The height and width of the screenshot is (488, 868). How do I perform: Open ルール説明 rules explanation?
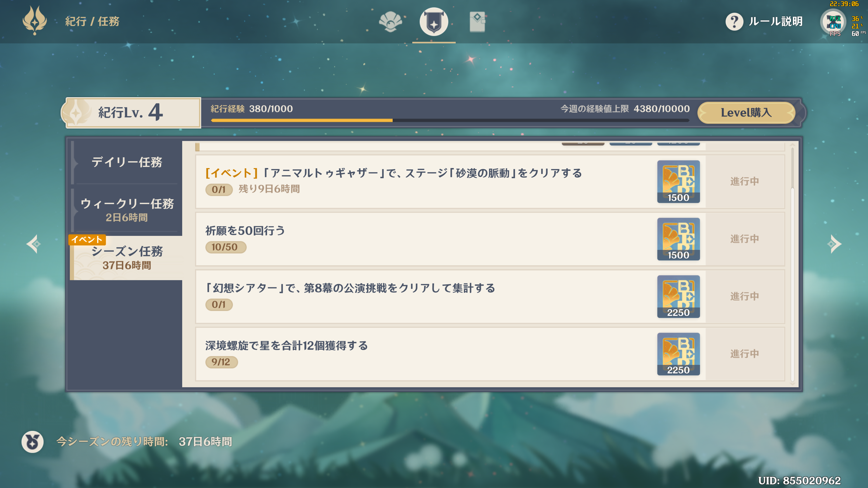[x=775, y=21]
